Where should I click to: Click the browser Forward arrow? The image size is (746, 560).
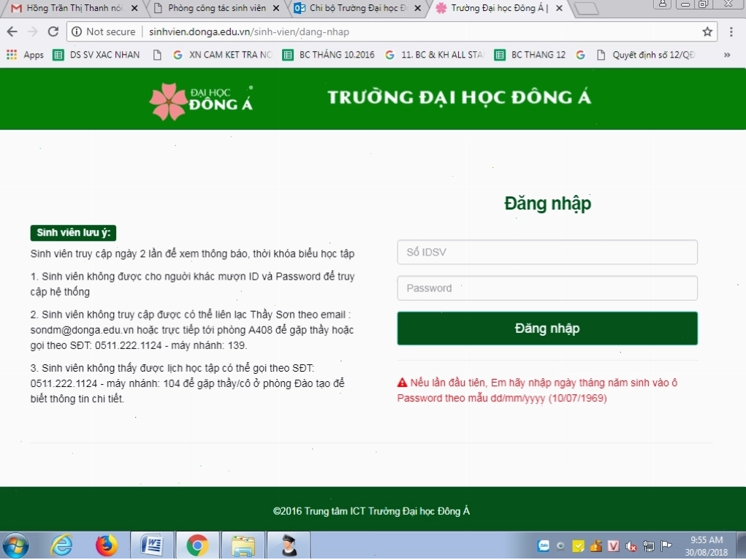coord(33,32)
